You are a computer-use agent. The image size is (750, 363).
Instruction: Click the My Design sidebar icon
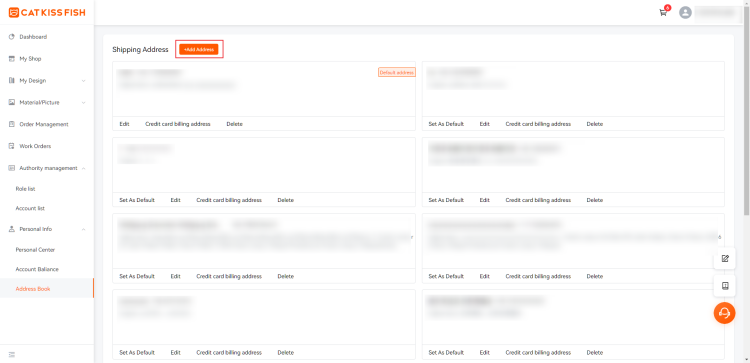(12, 81)
